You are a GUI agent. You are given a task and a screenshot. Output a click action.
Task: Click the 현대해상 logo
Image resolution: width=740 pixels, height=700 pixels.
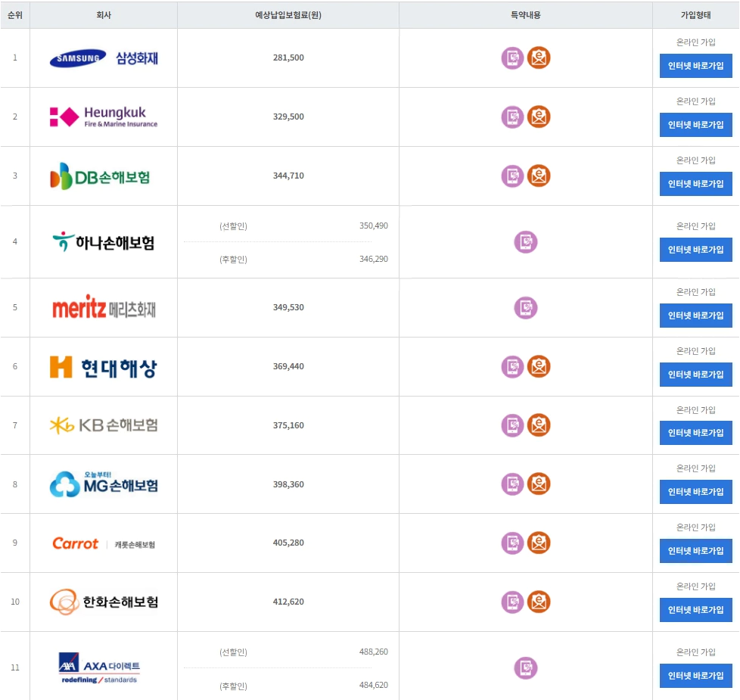click(104, 367)
